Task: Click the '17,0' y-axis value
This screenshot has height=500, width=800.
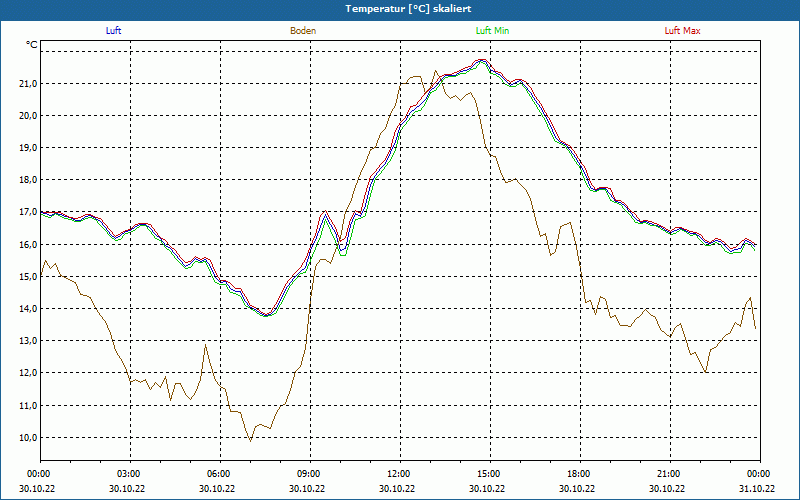Action: click(29, 212)
